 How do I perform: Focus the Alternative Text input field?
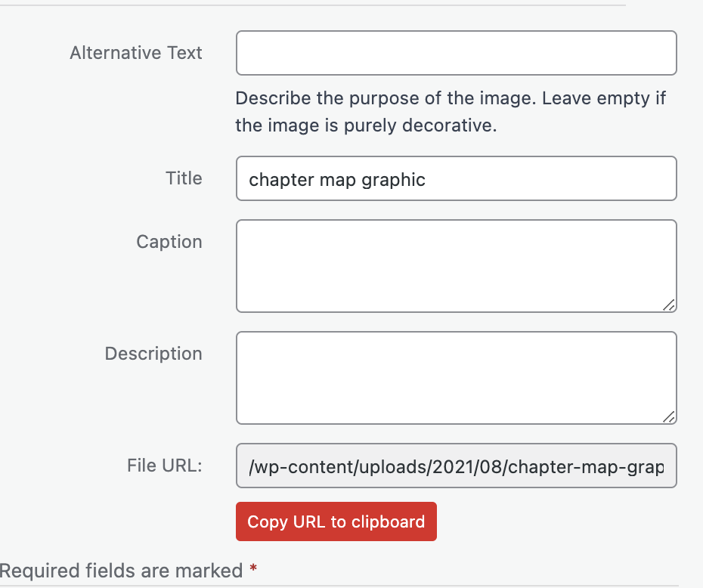457,53
